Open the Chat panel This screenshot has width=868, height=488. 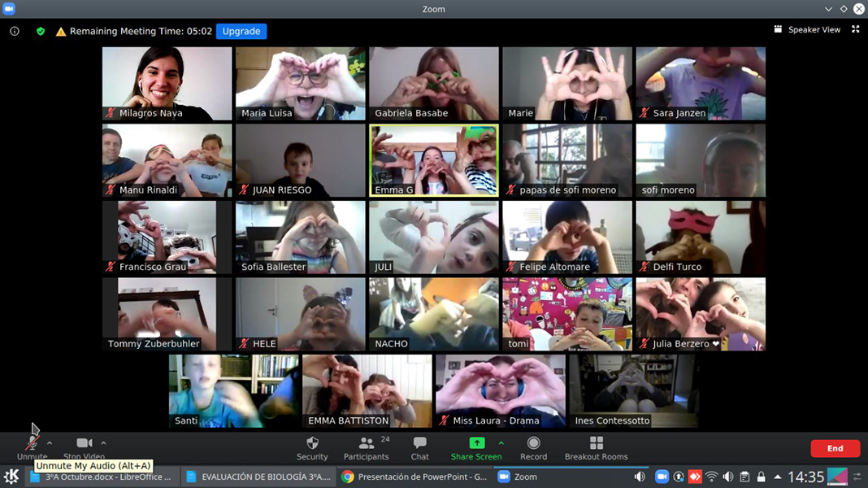pyautogui.click(x=419, y=447)
